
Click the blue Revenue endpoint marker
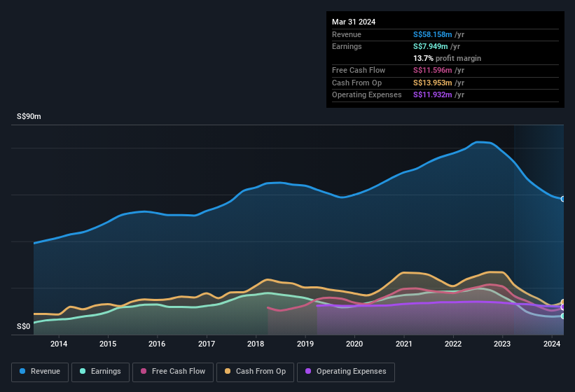[x=563, y=199]
